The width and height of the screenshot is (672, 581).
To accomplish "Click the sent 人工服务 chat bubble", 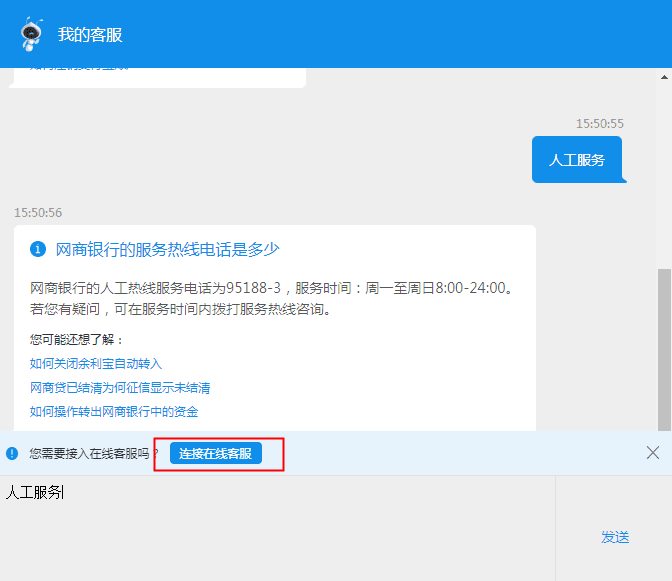I will [x=577, y=159].
